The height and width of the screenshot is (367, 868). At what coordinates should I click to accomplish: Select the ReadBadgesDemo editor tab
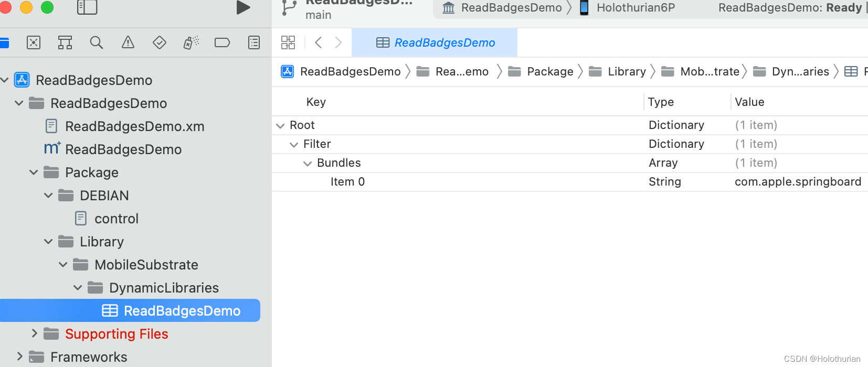point(435,42)
